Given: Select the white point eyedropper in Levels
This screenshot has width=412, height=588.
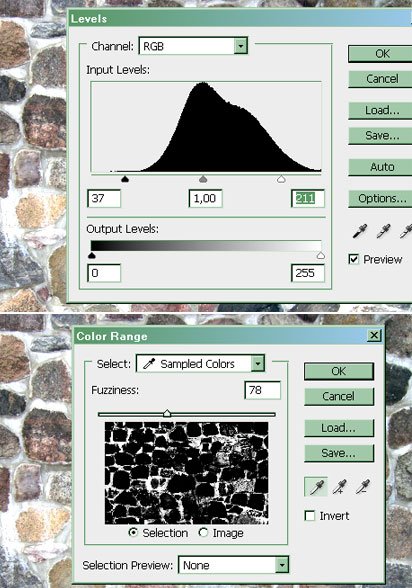Looking at the screenshot, I should click(406, 231).
